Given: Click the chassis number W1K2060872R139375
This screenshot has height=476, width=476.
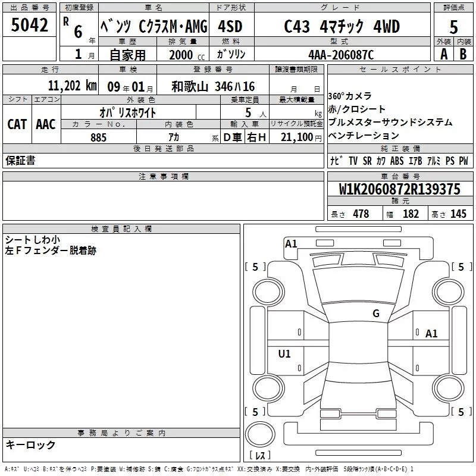Looking at the screenshot, I should click(x=400, y=189).
